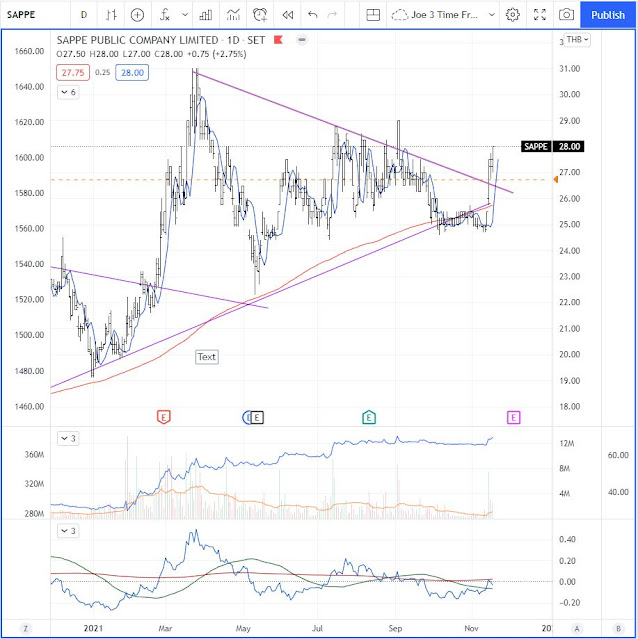This screenshot has width=638, height=639.
Task: Click the 27.75 sell price button
Action: tap(73, 73)
